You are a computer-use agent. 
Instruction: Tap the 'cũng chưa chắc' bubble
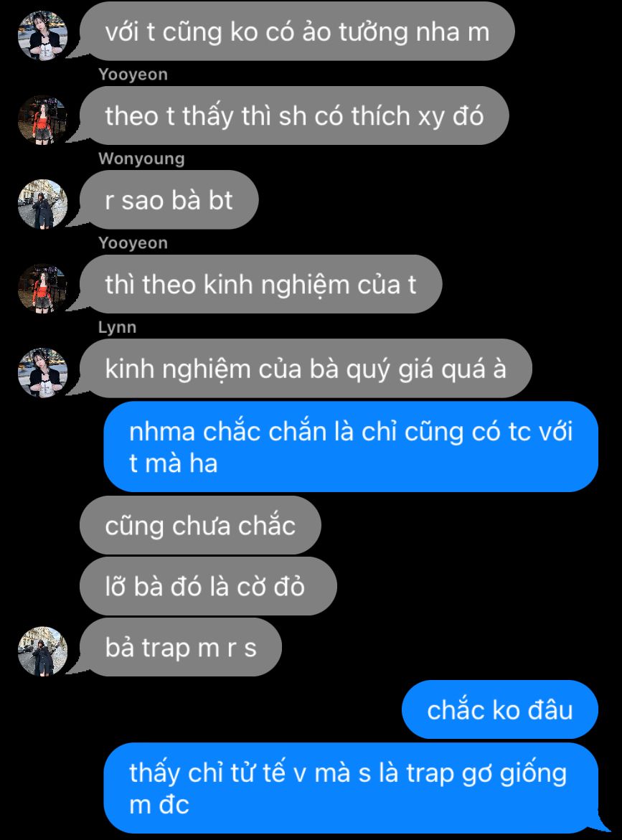200,526
